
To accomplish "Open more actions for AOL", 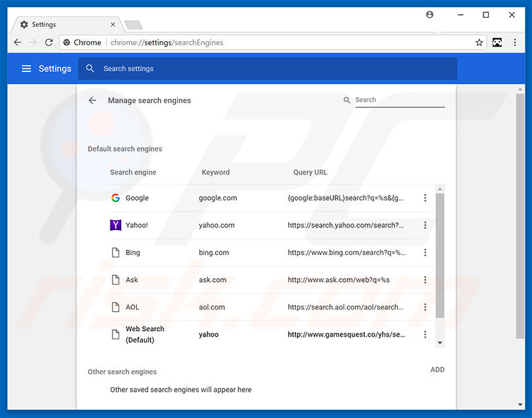I will (425, 307).
